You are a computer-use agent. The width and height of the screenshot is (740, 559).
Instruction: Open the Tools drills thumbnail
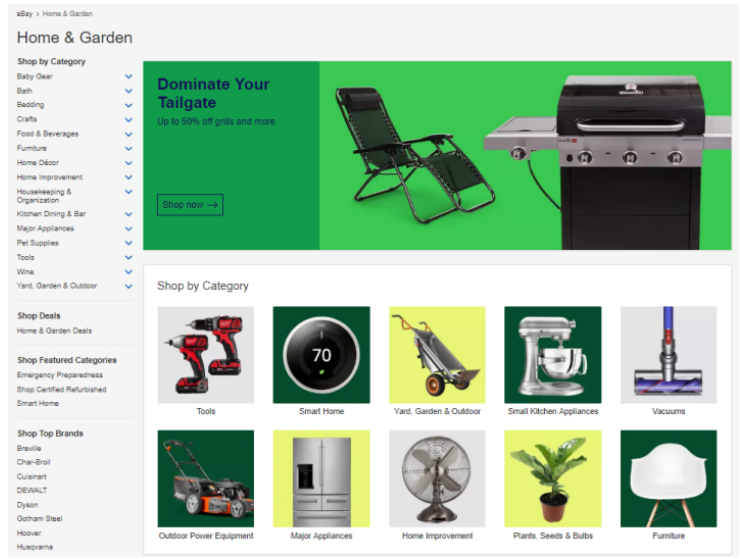tap(206, 355)
